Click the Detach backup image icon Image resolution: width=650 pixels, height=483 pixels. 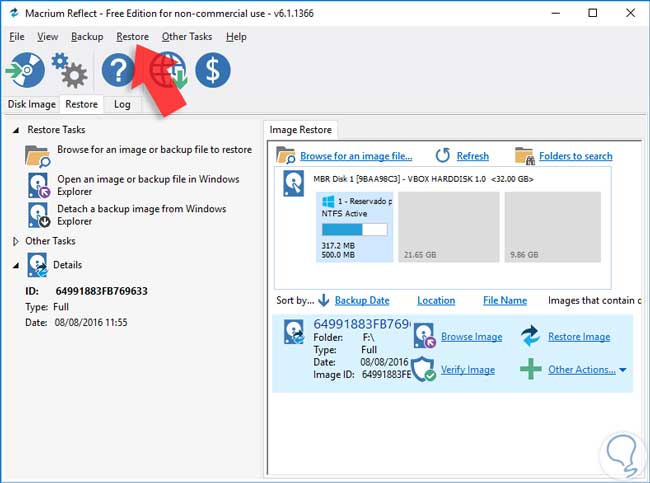(39, 215)
